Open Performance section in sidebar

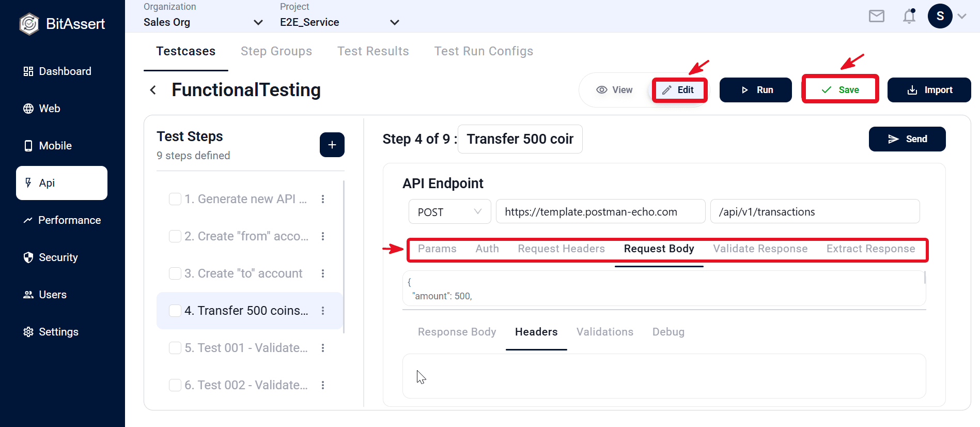coord(62,220)
